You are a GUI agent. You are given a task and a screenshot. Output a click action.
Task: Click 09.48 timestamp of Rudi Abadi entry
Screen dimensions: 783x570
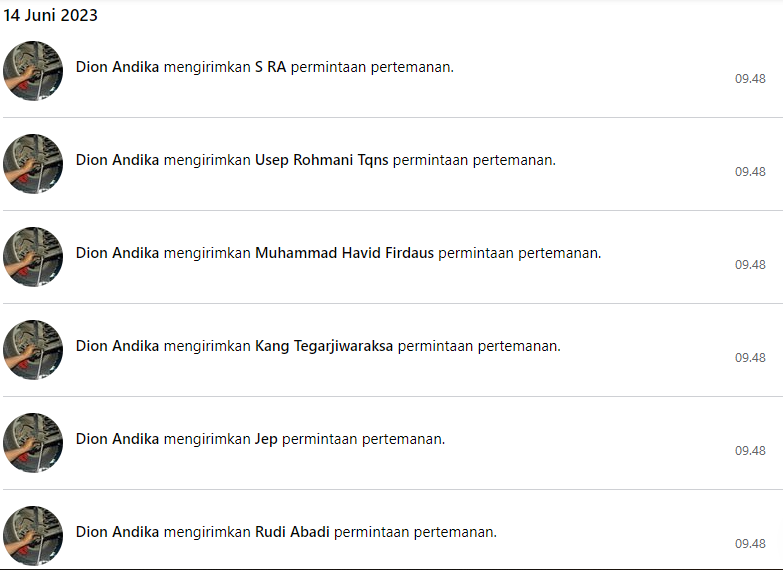750,544
